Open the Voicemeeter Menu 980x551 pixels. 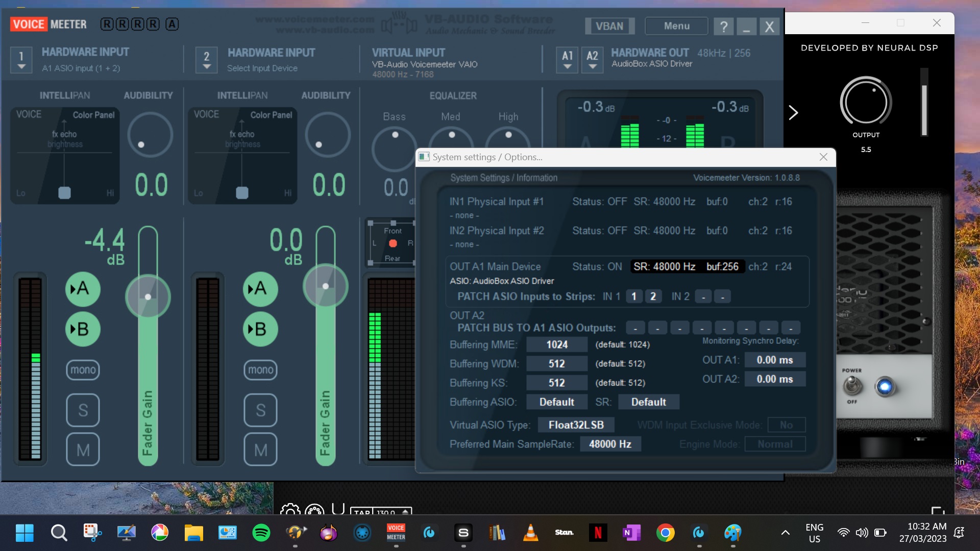(x=676, y=26)
